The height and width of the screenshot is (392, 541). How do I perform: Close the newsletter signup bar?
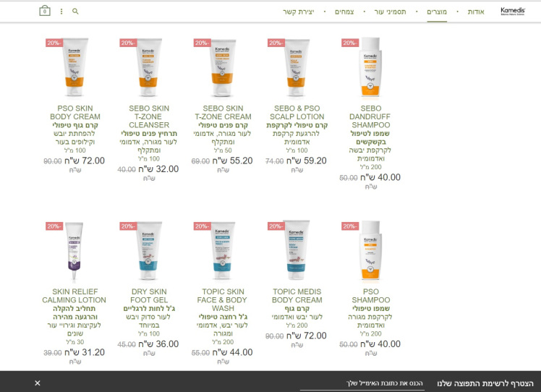[x=38, y=383]
